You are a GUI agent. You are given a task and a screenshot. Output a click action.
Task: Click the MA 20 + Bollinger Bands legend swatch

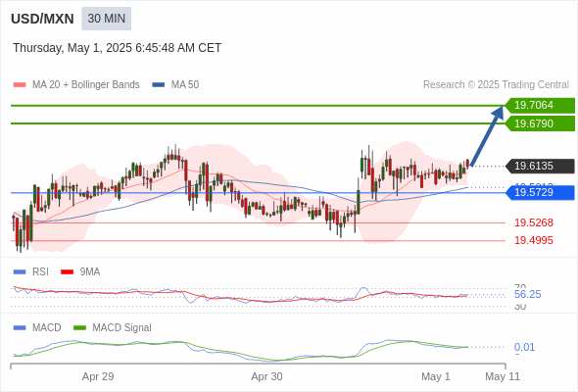pos(20,85)
